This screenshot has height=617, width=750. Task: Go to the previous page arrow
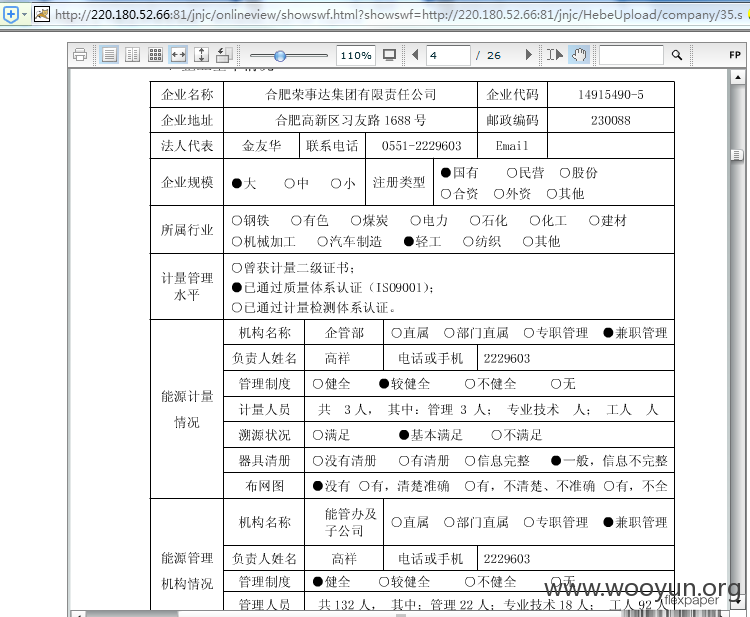[415, 55]
